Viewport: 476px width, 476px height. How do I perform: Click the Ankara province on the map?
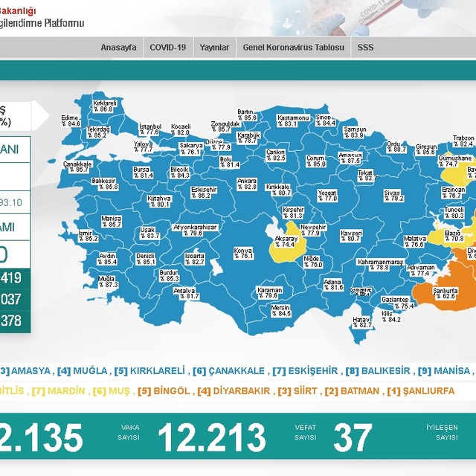246,184
